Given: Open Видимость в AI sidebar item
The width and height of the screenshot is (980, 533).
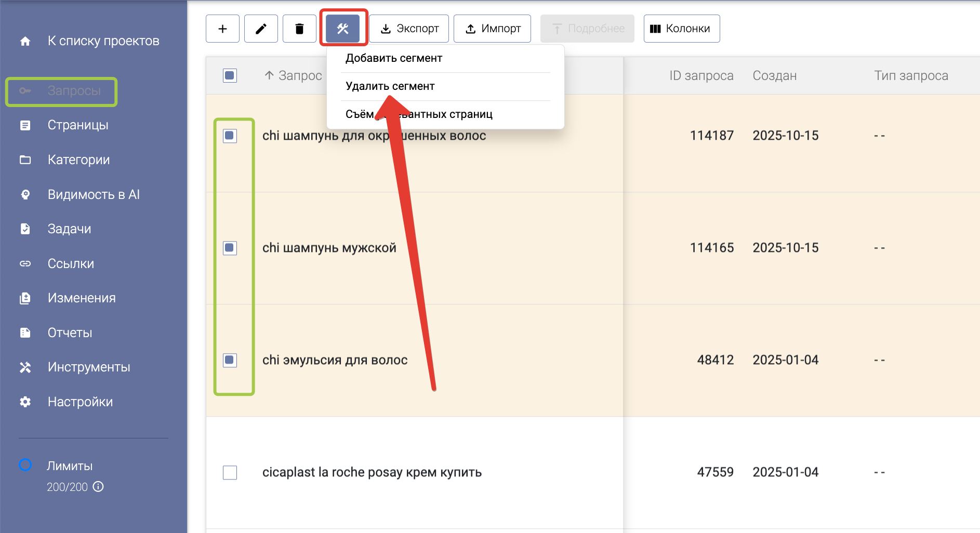Looking at the screenshot, I should (x=94, y=194).
